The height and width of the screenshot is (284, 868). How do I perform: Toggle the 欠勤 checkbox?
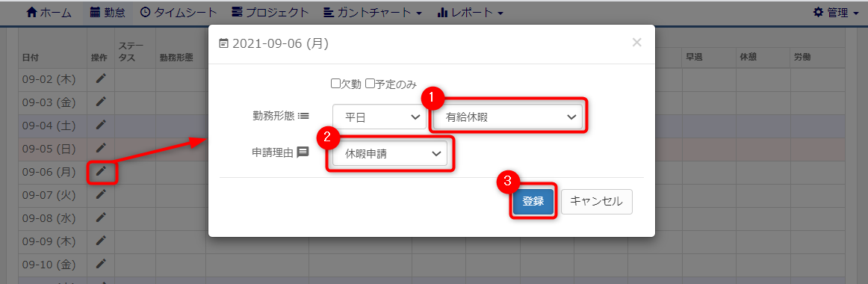point(335,84)
